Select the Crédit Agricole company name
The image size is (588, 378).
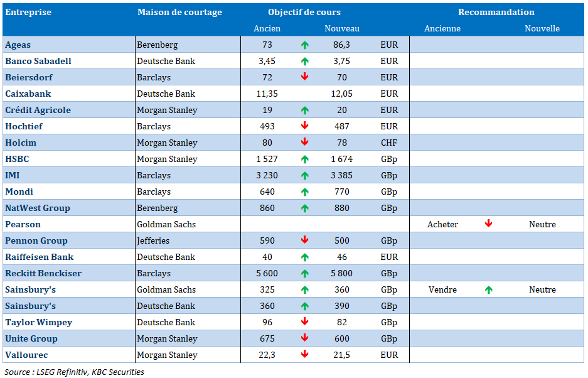38,111
